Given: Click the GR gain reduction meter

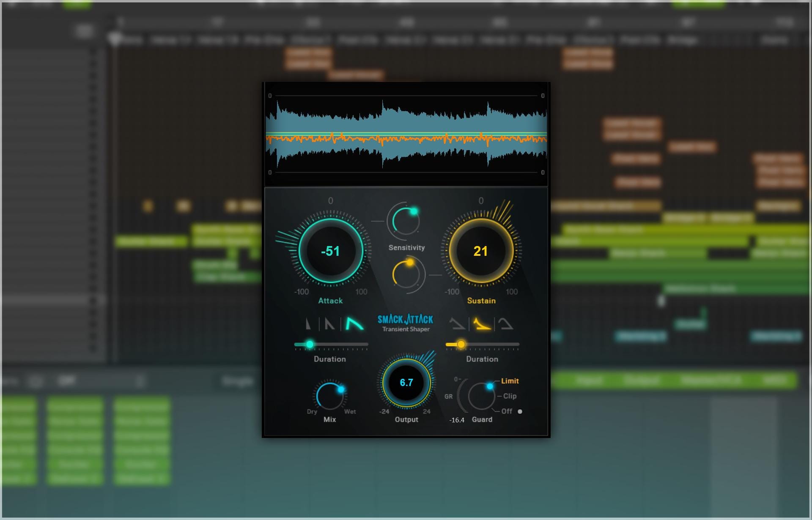Looking at the screenshot, I should coord(462,395).
